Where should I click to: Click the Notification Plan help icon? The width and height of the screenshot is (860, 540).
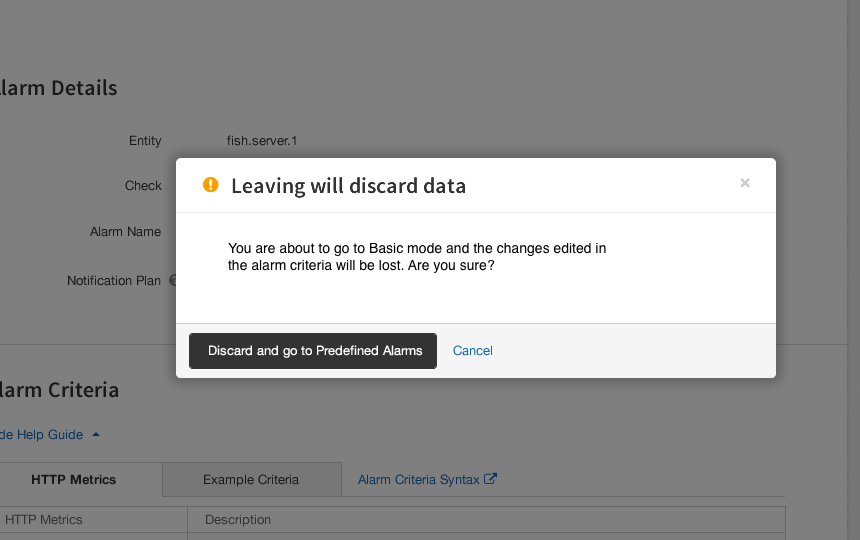[x=172, y=280]
